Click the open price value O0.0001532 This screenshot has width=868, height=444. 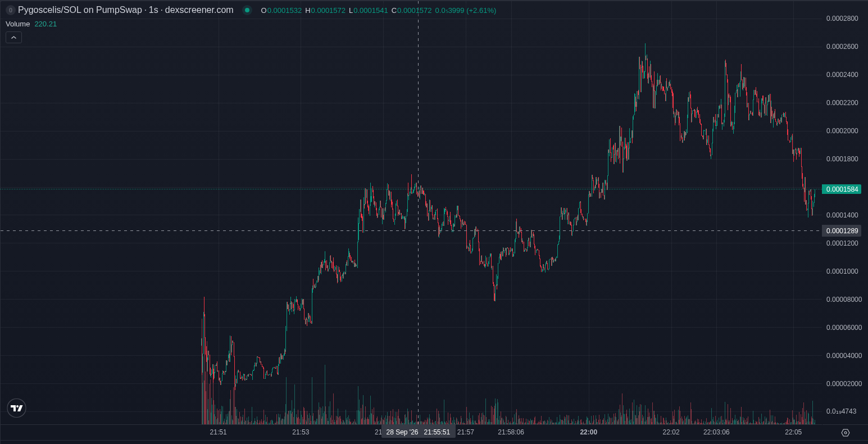pos(281,10)
